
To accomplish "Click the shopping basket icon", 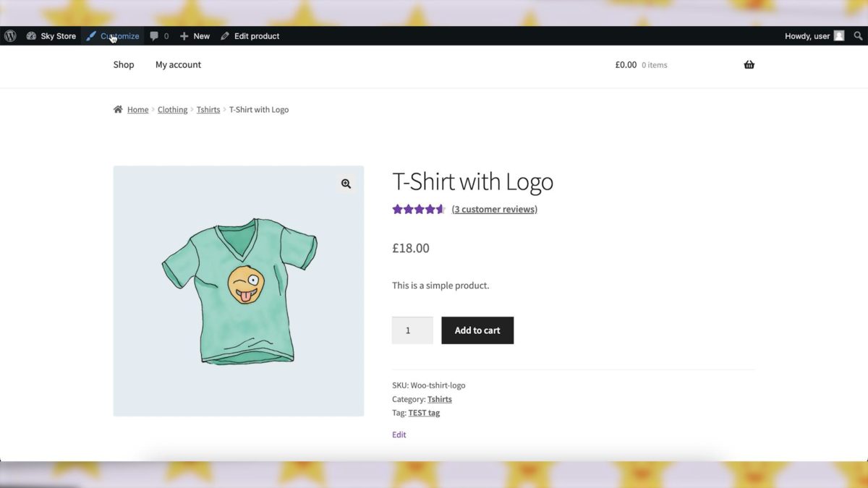I will pos(749,64).
